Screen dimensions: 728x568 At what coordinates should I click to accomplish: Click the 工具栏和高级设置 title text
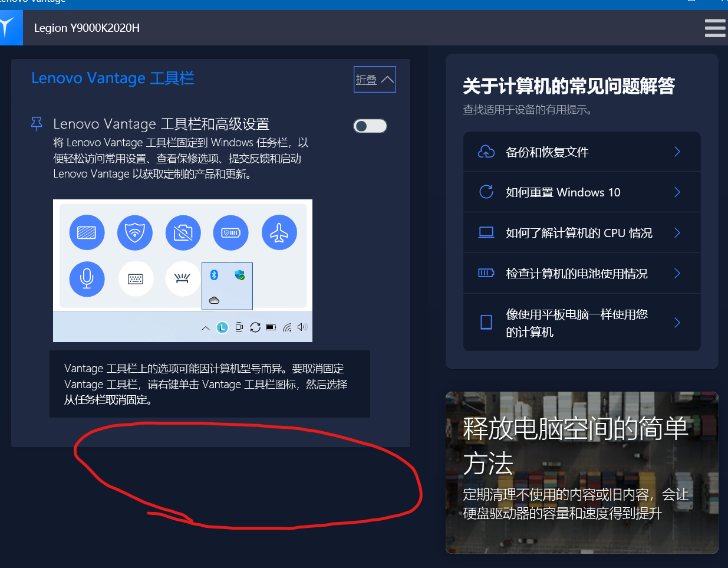click(161, 124)
